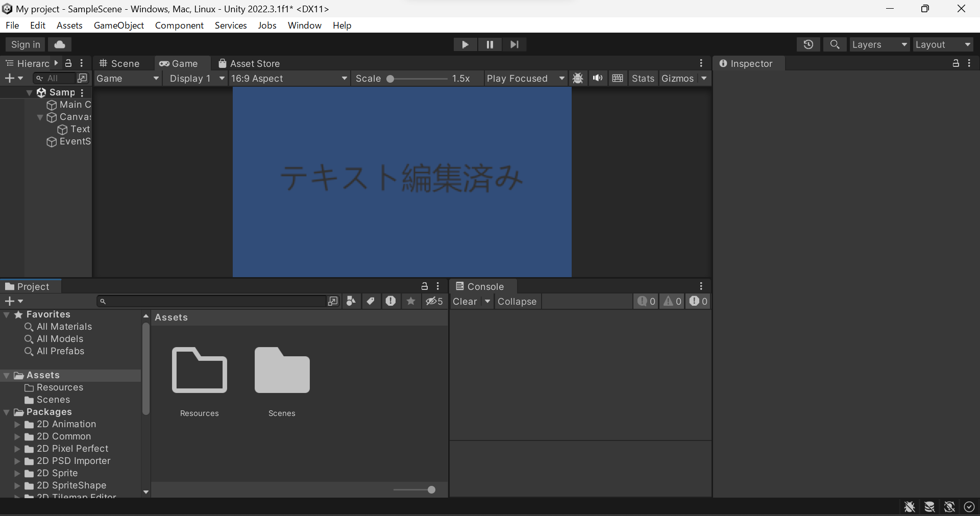
Task: Toggle the keyboard shortcuts icon in Game view
Action: [618, 78]
